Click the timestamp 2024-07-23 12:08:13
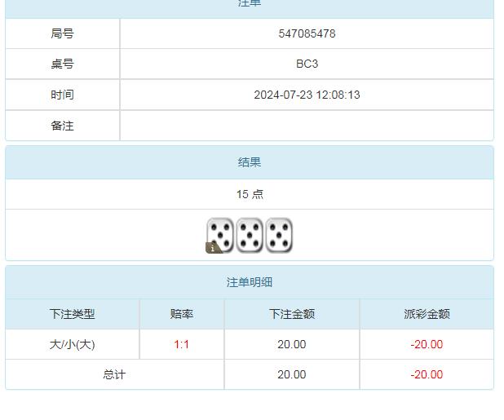This screenshot has width=504, height=420. [307, 95]
